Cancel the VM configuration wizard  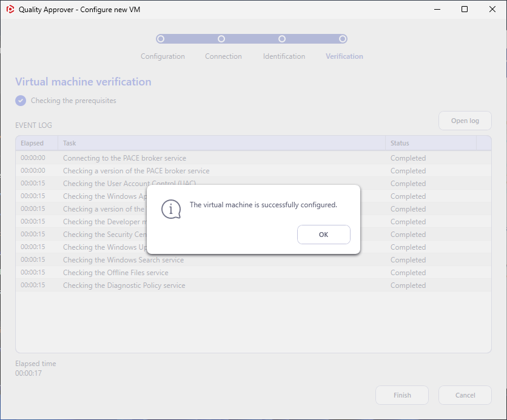465,395
